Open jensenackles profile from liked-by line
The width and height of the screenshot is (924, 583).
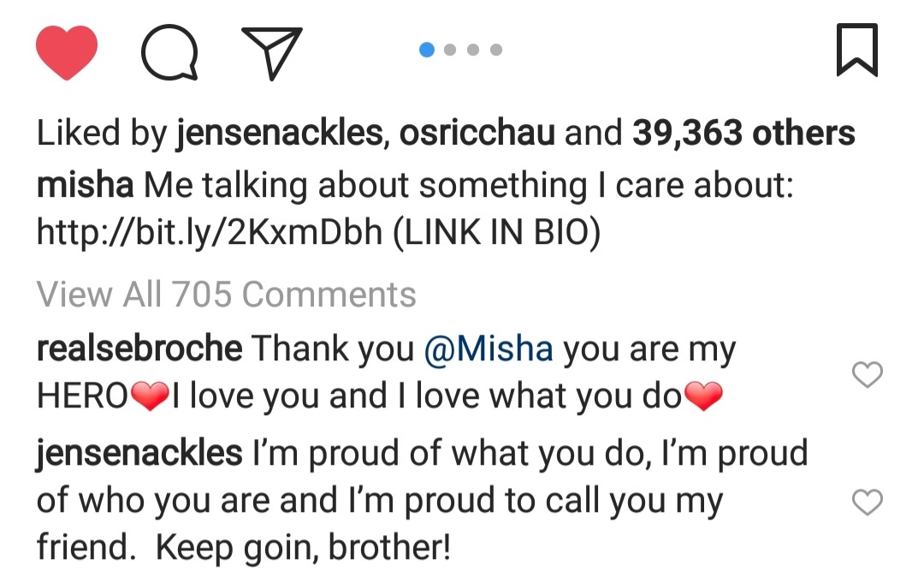coord(277,133)
